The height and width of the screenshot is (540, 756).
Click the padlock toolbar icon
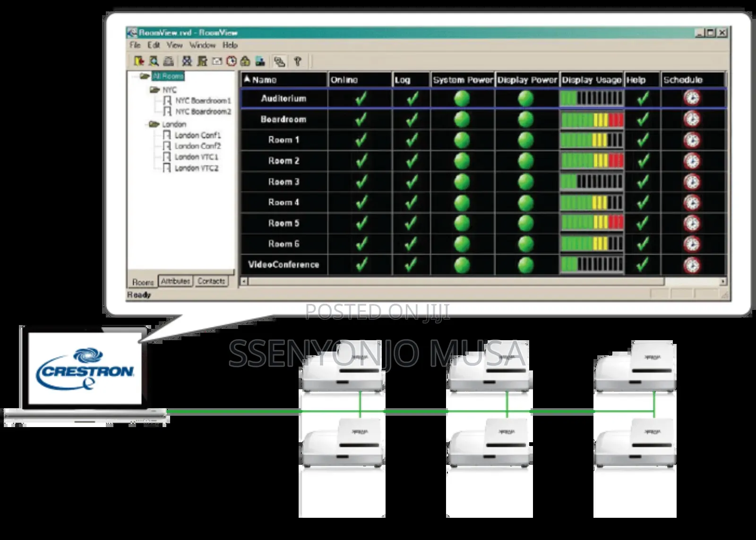(245, 61)
